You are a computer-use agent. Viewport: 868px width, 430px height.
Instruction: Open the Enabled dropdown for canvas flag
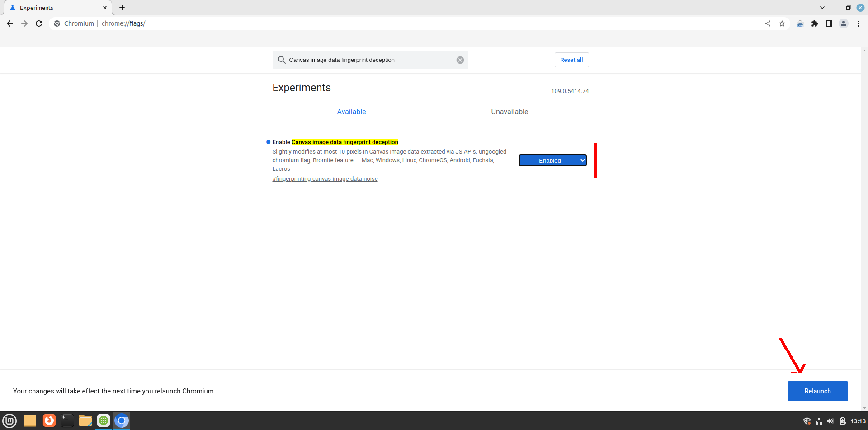(552, 160)
